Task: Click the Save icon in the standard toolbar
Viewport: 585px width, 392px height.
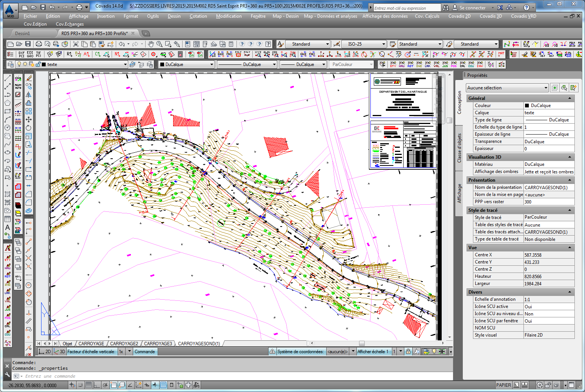Action: 28,44
